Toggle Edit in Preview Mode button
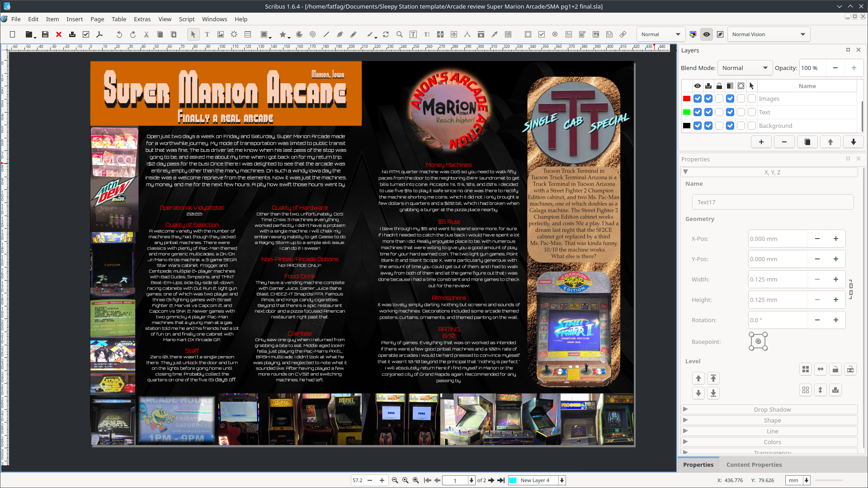The width and height of the screenshot is (868, 488). (720, 34)
